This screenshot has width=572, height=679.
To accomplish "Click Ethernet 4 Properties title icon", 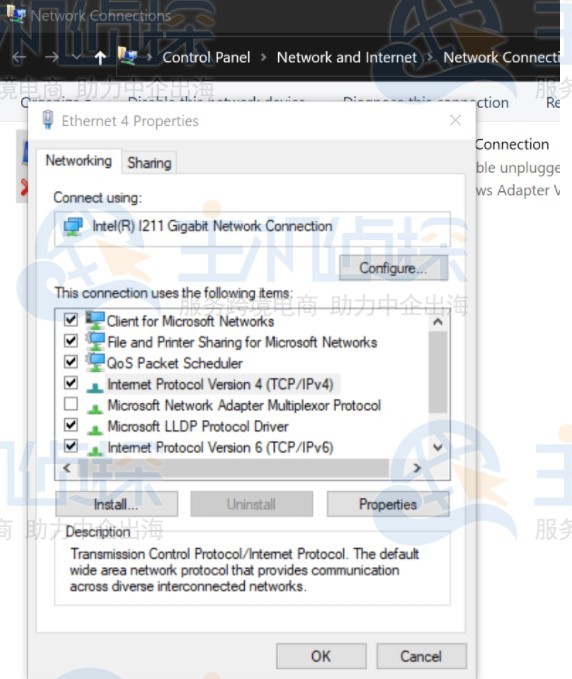I will coord(48,120).
